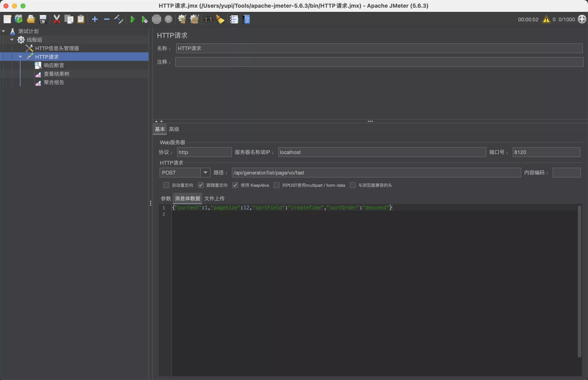Click the vertical splitter handle dots

pos(150,203)
